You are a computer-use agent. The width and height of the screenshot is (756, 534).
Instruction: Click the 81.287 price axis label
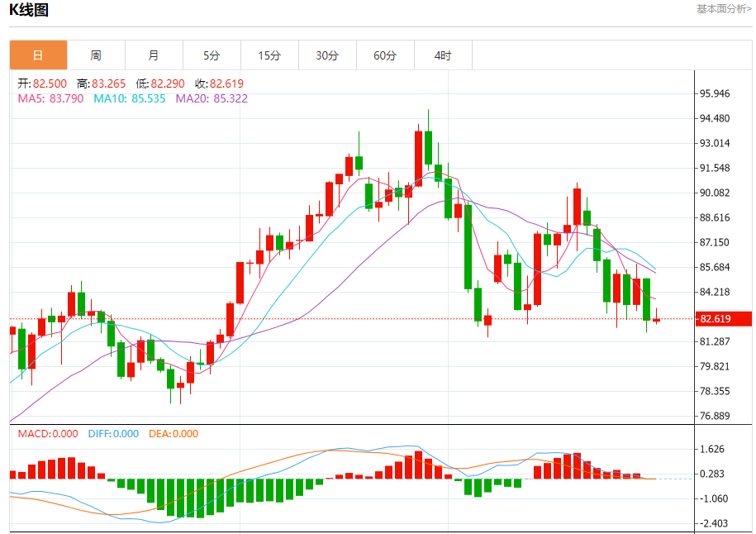[715, 341]
